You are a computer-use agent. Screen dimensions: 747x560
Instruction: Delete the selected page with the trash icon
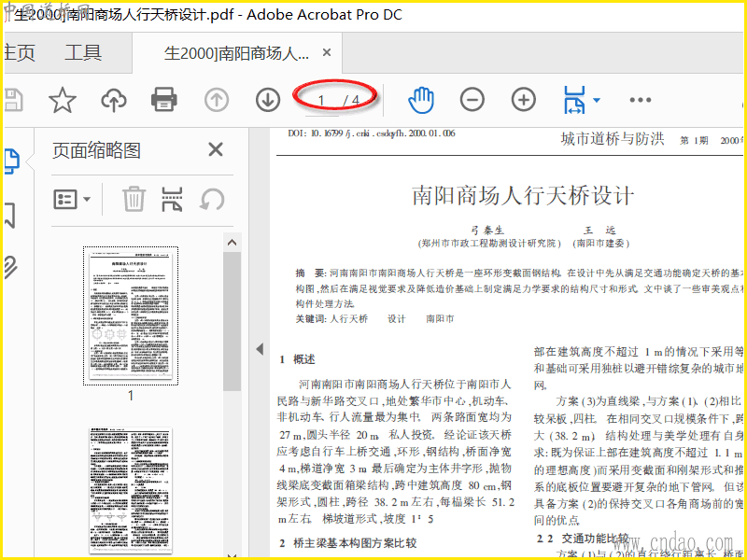coord(134,199)
